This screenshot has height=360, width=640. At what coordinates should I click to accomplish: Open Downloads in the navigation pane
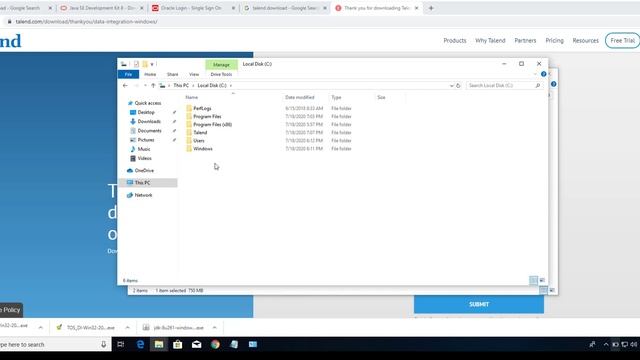tap(149, 122)
